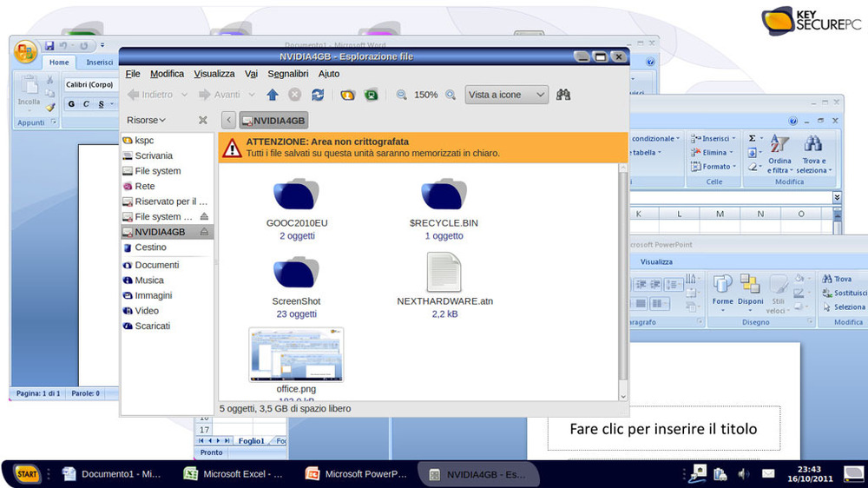Viewport: 868px width, 488px height.
Task: Open the Avanti history dropdown arrow
Action: pos(252,95)
